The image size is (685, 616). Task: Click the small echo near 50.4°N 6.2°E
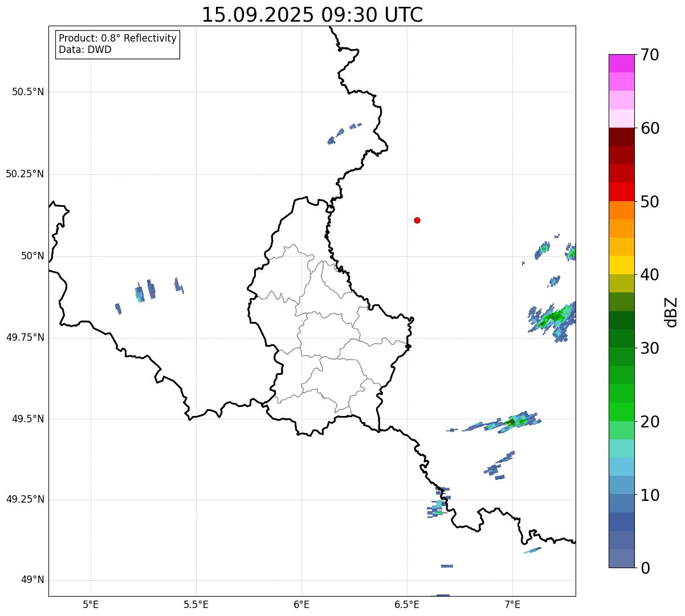pyautogui.click(x=344, y=133)
